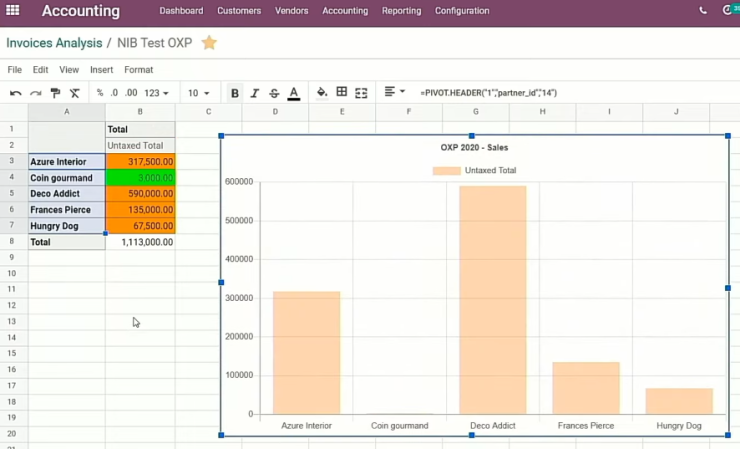
Task: Open the Insert menu
Action: (x=101, y=69)
